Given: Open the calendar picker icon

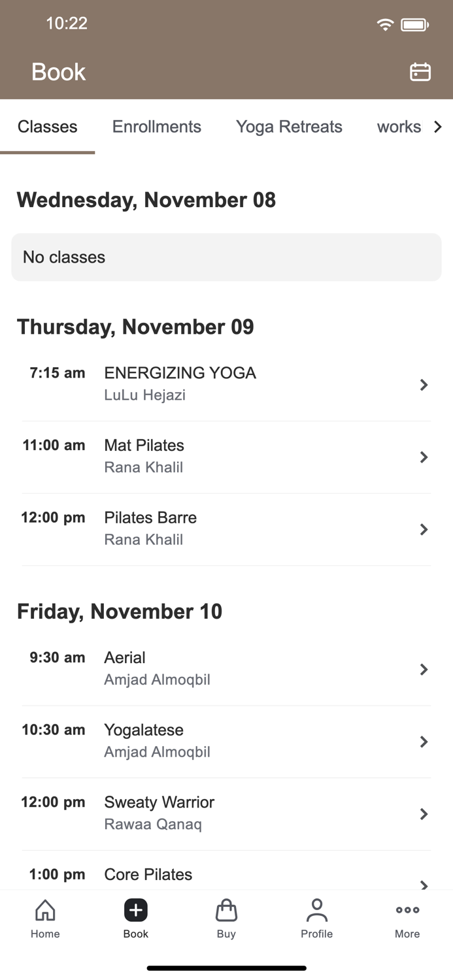Looking at the screenshot, I should 420,72.
